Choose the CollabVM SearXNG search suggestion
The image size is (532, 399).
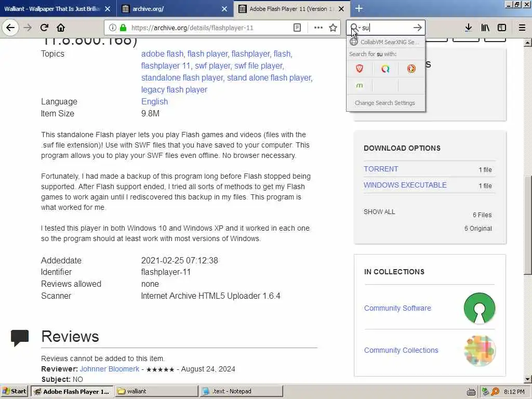tap(386, 42)
